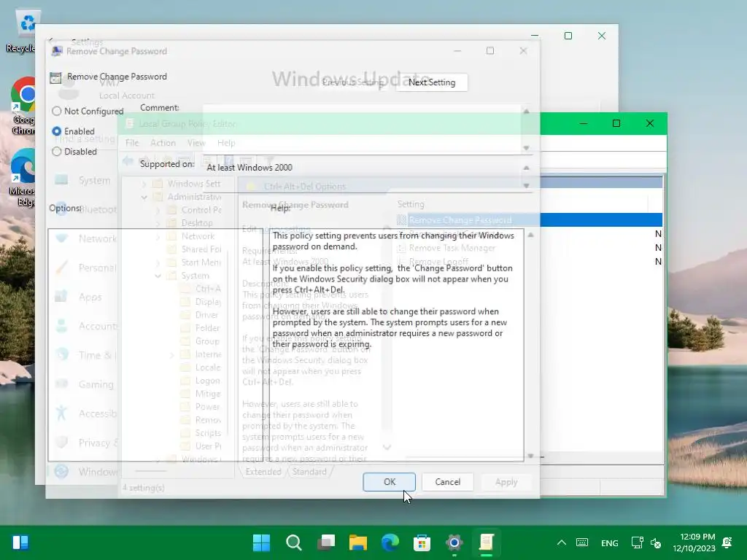Go to Previous Setting

click(x=352, y=82)
